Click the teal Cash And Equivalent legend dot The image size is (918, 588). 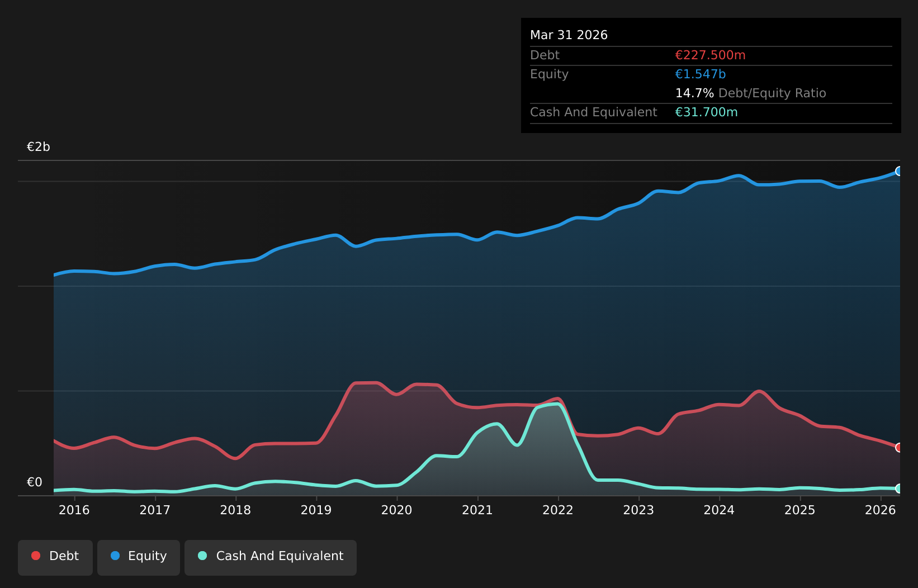coord(202,556)
